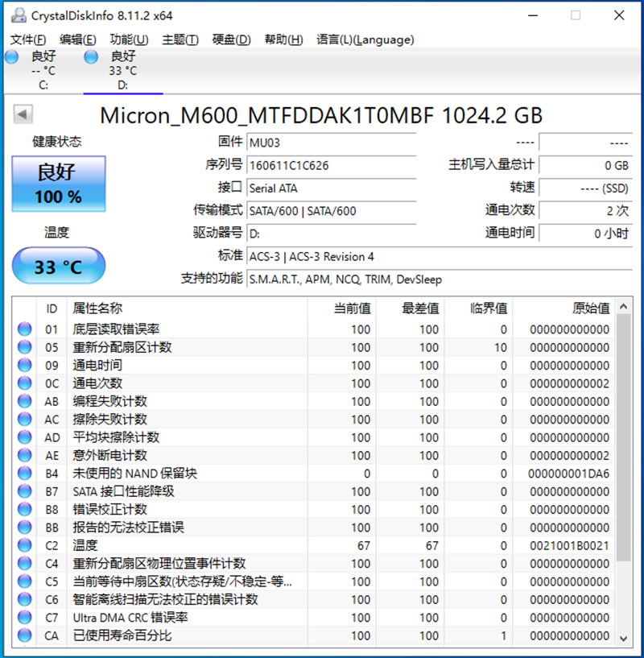644x658 pixels.
Task: Click the CrystalDiskInfo title bar icon
Action: 20,14
